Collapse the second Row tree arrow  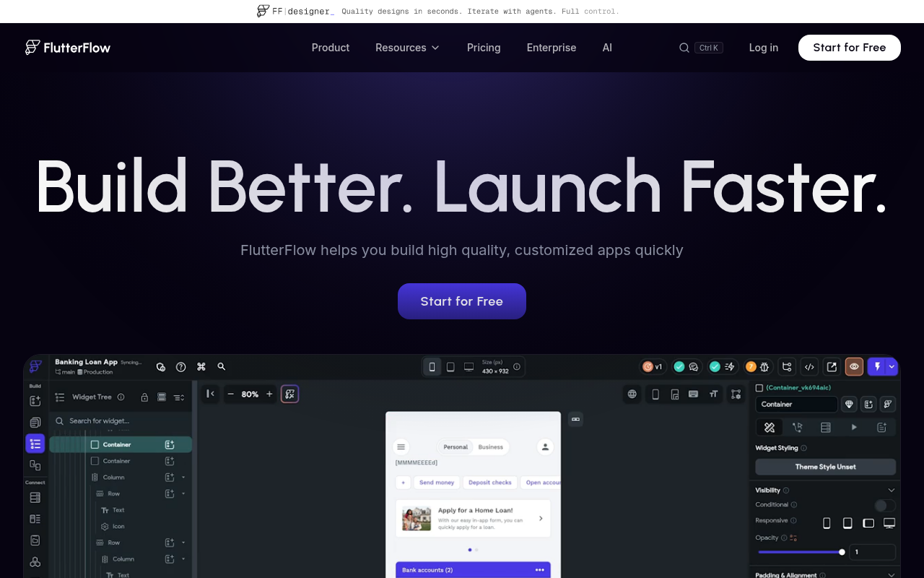pos(183,543)
